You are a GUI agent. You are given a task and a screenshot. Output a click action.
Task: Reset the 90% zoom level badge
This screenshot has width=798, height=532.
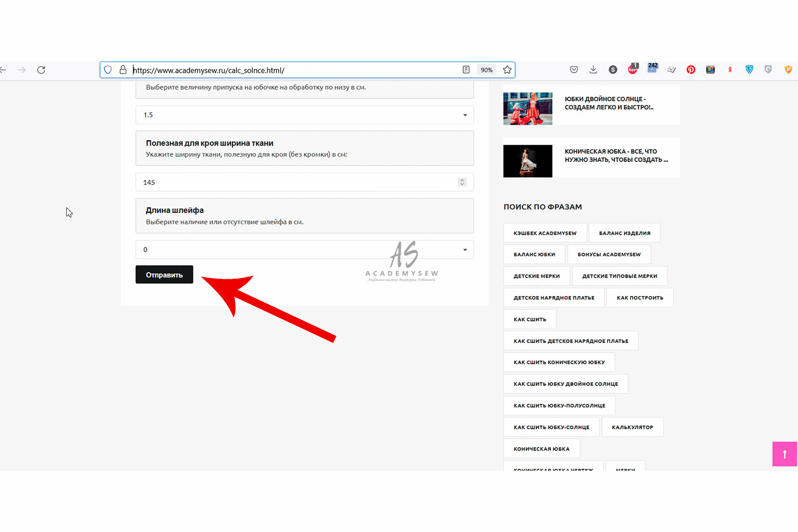point(487,70)
